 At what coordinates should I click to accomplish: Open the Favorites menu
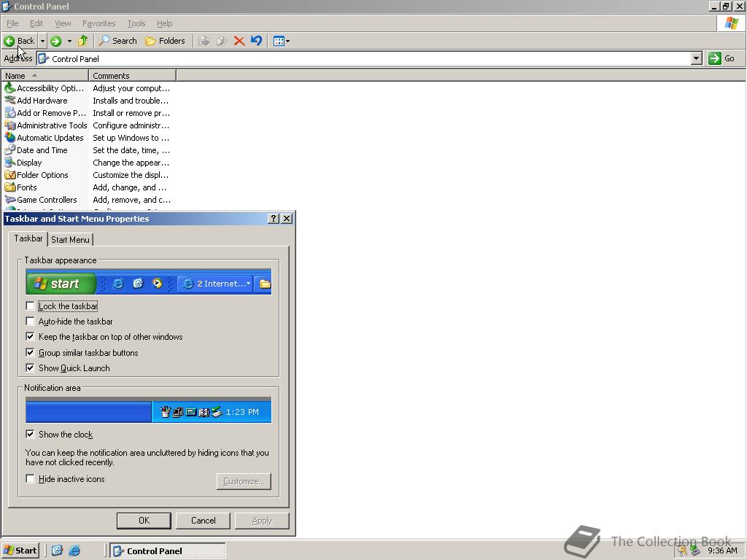pos(99,23)
